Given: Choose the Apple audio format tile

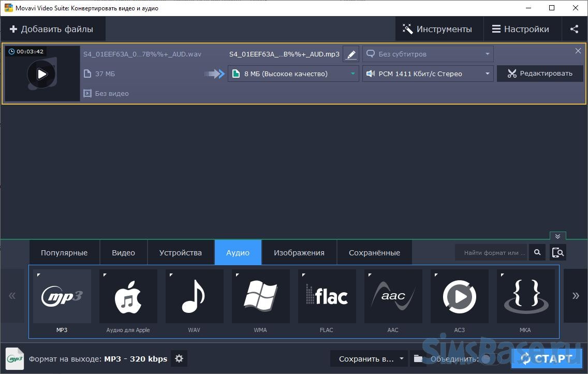Looking at the screenshot, I should [x=128, y=296].
